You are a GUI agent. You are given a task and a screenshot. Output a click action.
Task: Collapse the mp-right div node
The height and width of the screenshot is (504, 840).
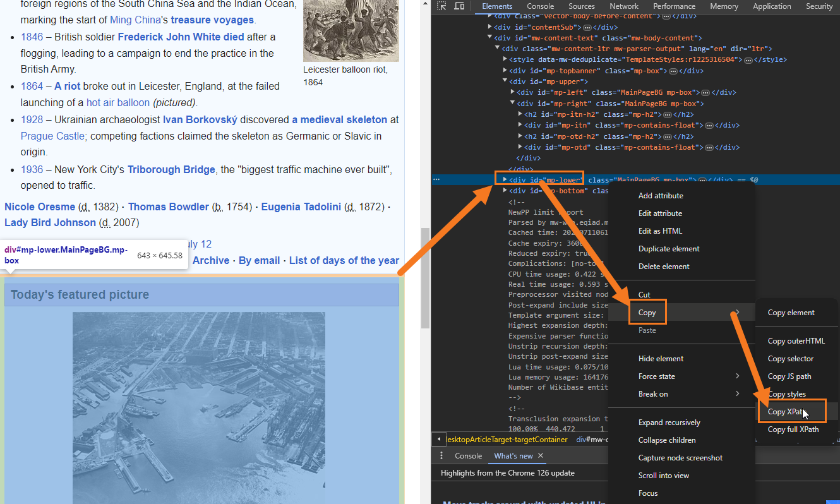coord(512,104)
